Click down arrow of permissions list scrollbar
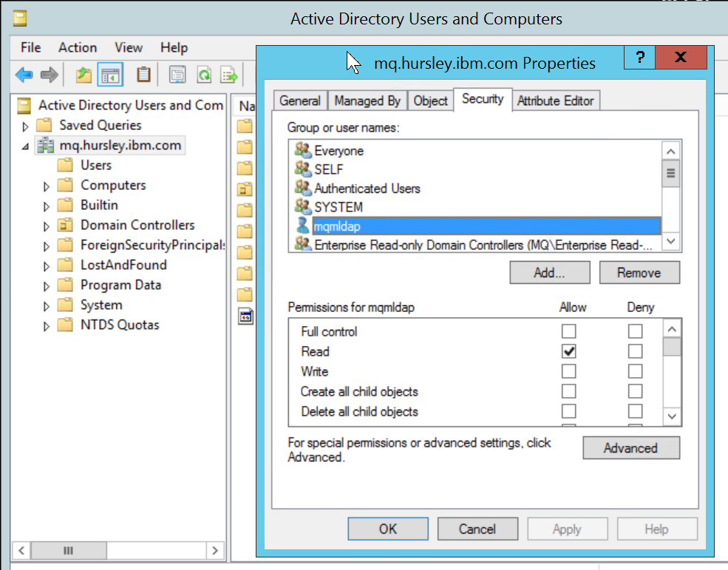The image size is (728, 570). point(672,416)
